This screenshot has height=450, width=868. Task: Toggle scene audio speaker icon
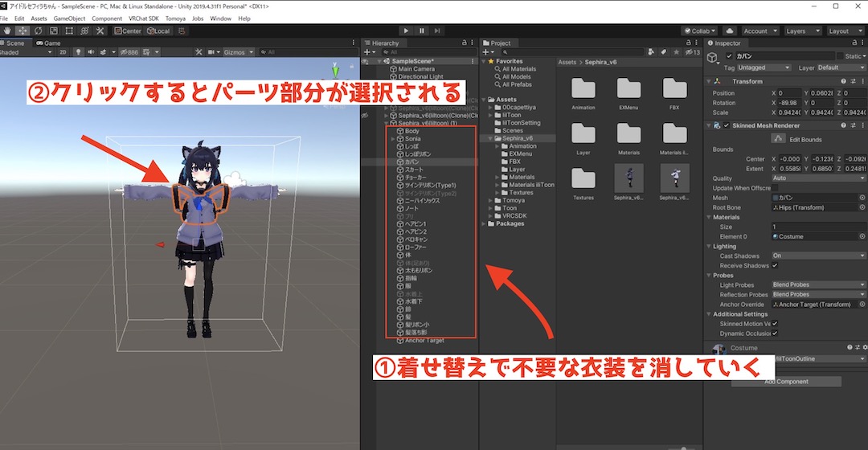click(90, 52)
